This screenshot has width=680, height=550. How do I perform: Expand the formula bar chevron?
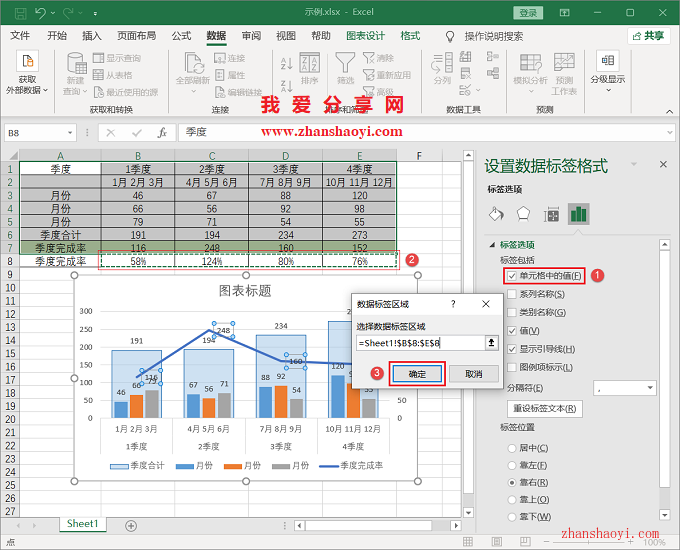click(670, 132)
